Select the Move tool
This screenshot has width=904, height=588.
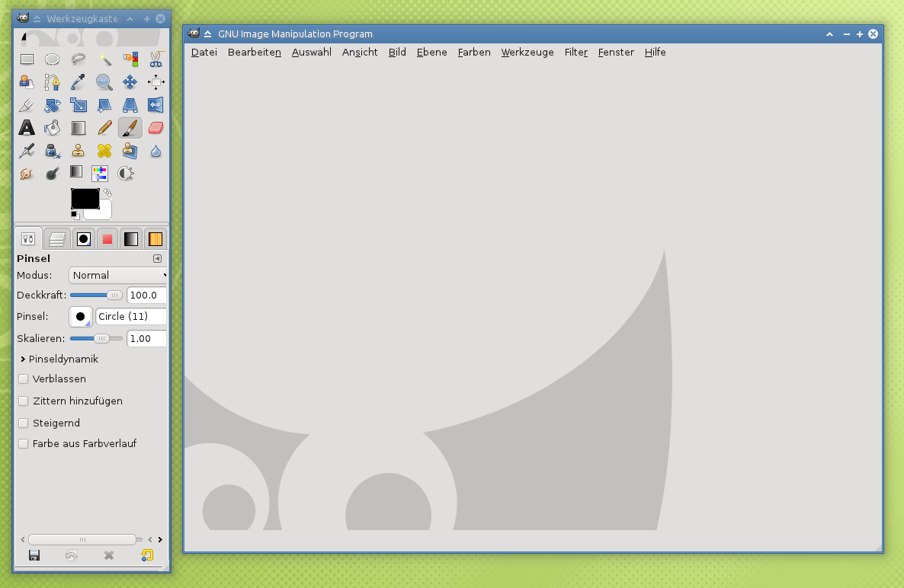[x=130, y=81]
